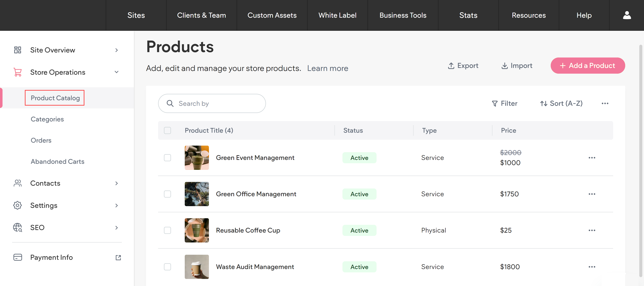
Task: Select the Contacts people icon
Action: tap(17, 183)
